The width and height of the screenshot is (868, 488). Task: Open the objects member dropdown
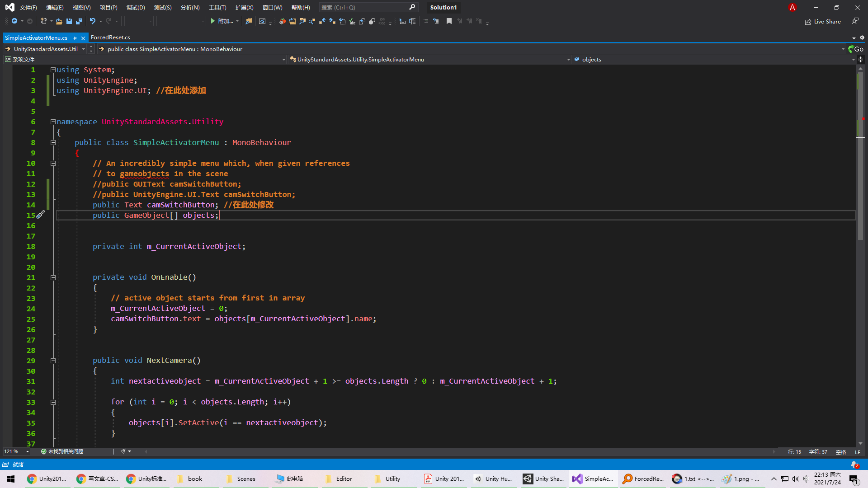point(853,60)
